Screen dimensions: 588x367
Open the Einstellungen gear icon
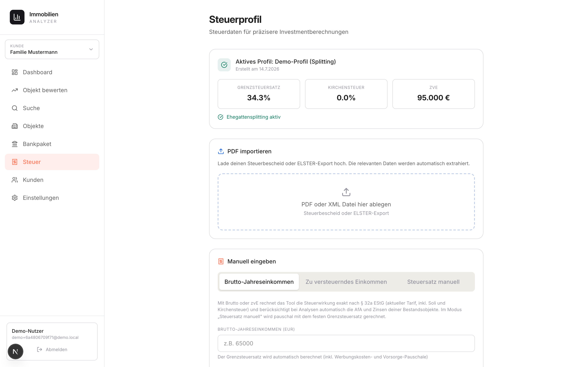point(15,198)
